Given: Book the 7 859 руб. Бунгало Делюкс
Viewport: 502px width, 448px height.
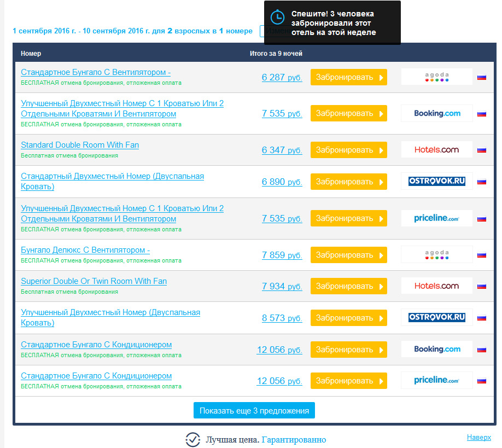Looking at the screenshot, I should point(349,255).
